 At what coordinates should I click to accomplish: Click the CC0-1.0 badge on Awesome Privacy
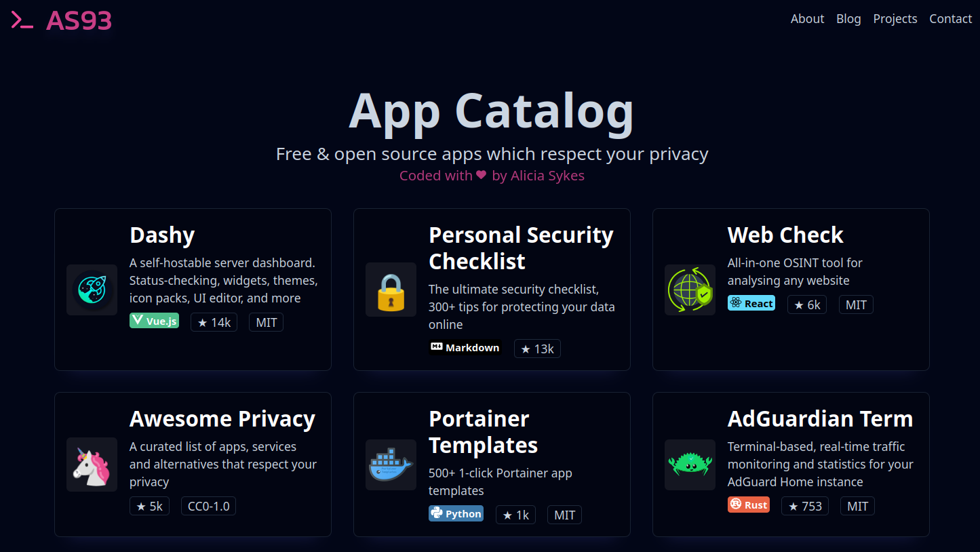point(208,506)
